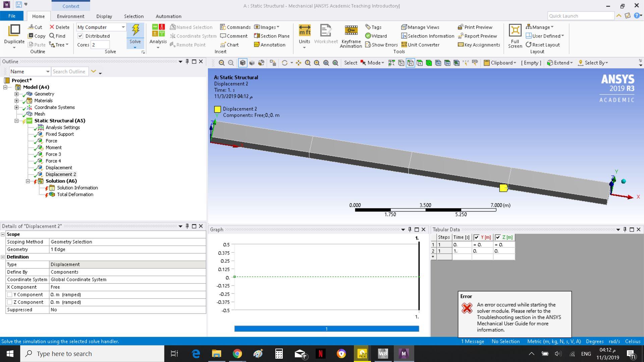Open the Select By dropdown
This screenshot has height=362, width=644.
click(593, 63)
